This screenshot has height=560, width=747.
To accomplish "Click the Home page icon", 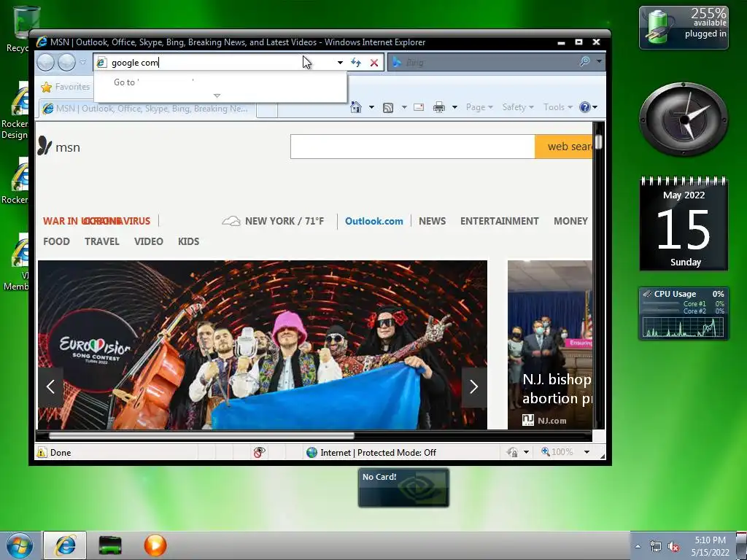I will tap(356, 107).
